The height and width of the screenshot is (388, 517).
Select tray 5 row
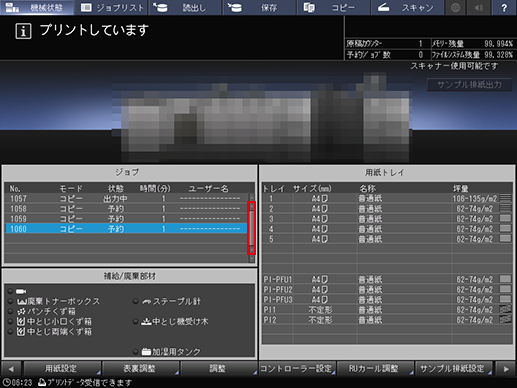click(x=387, y=239)
